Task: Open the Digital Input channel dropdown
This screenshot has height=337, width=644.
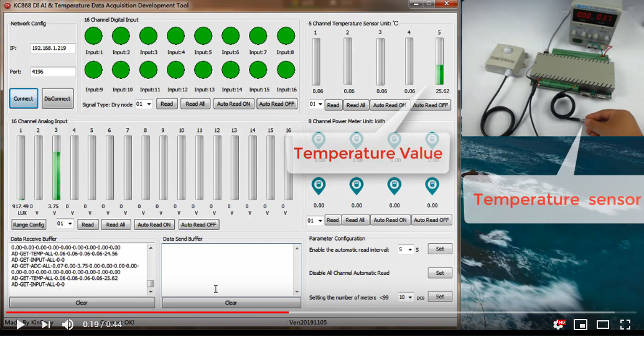Action: [x=144, y=104]
